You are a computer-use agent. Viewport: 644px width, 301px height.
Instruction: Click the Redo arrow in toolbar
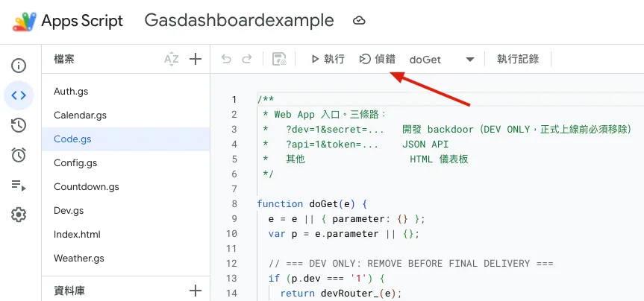(x=247, y=59)
